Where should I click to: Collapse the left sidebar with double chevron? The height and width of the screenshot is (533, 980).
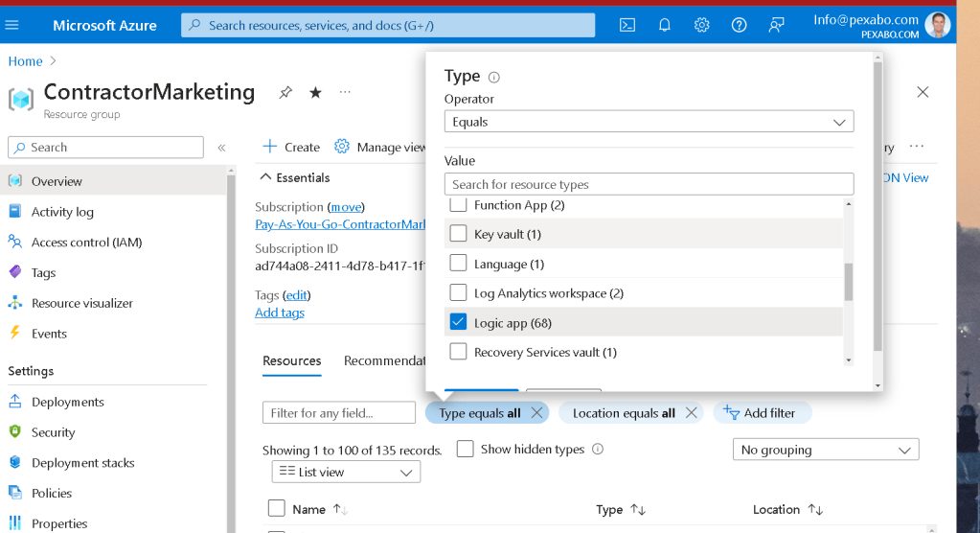point(221,148)
